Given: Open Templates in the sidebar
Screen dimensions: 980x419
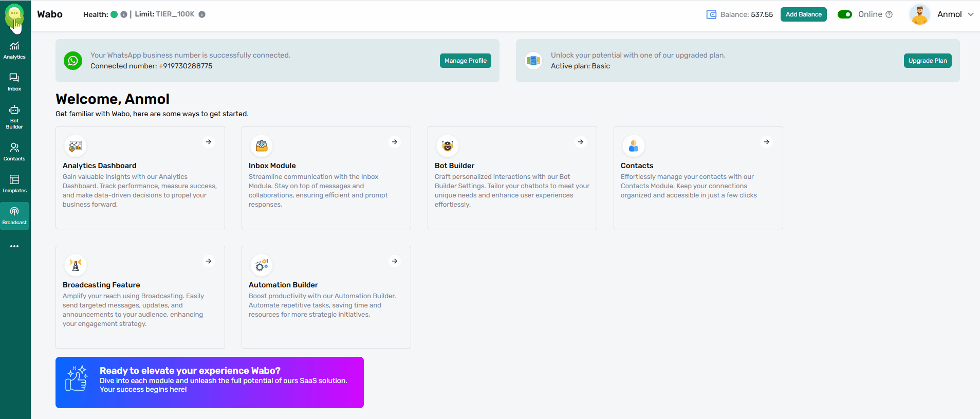Looking at the screenshot, I should click(14, 184).
